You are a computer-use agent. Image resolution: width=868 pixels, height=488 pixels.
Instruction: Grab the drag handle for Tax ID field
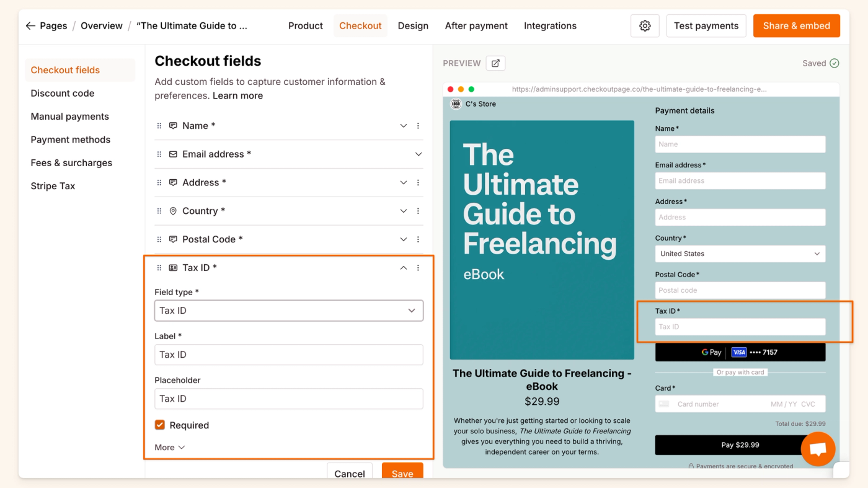point(159,268)
